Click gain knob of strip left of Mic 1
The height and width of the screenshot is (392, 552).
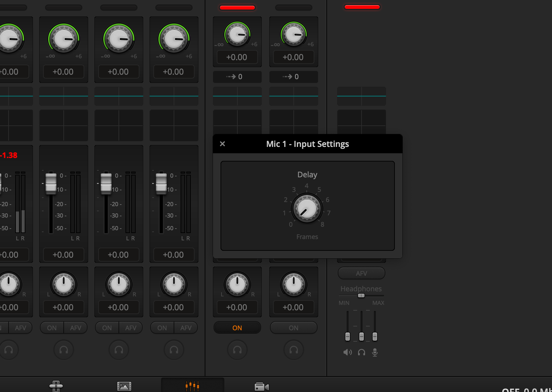(x=174, y=39)
